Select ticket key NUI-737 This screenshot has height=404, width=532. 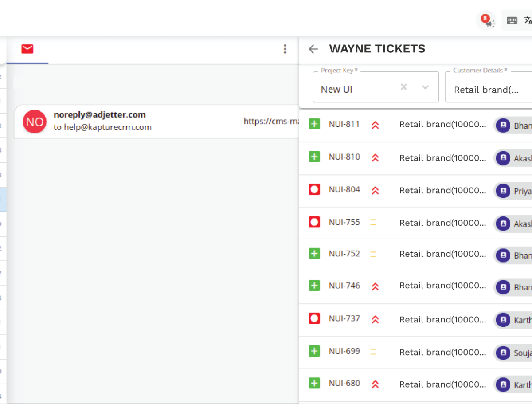344,318
